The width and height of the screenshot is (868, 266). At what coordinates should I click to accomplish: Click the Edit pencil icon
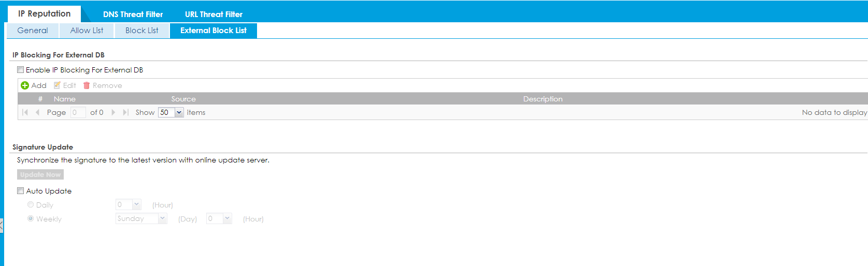pyautogui.click(x=58, y=85)
